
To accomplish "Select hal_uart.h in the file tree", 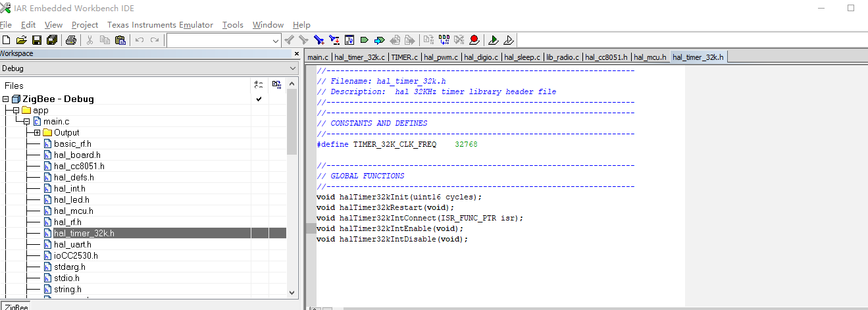I will 72,244.
